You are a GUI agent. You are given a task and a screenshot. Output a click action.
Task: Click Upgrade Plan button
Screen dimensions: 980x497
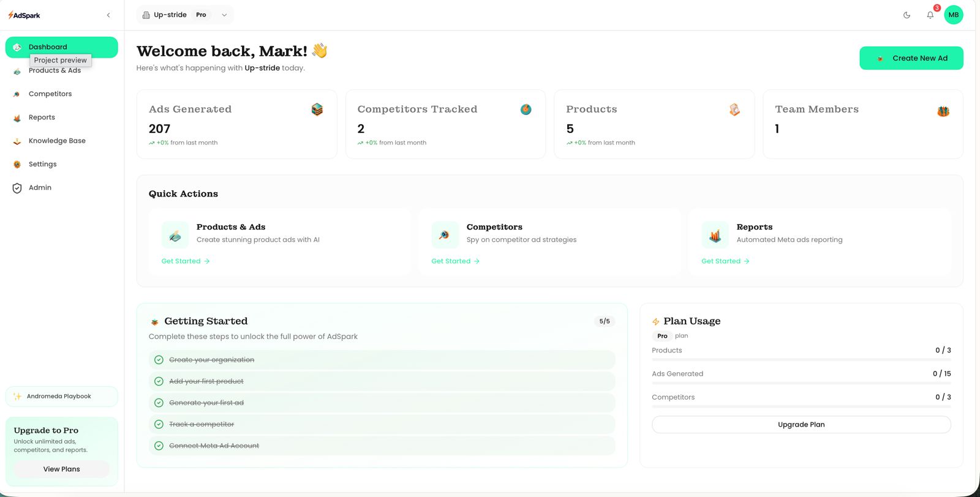(x=801, y=425)
